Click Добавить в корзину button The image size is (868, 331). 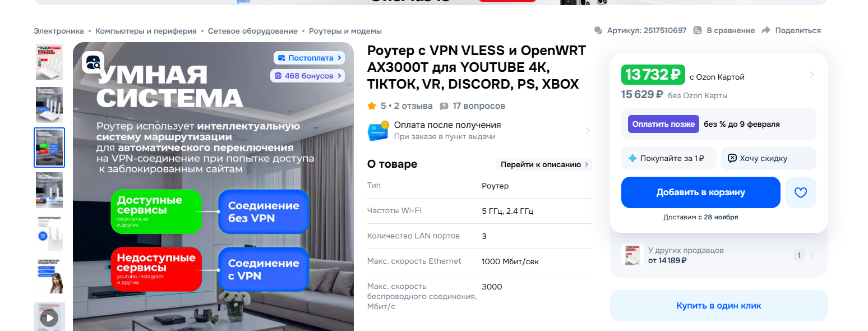point(701,192)
